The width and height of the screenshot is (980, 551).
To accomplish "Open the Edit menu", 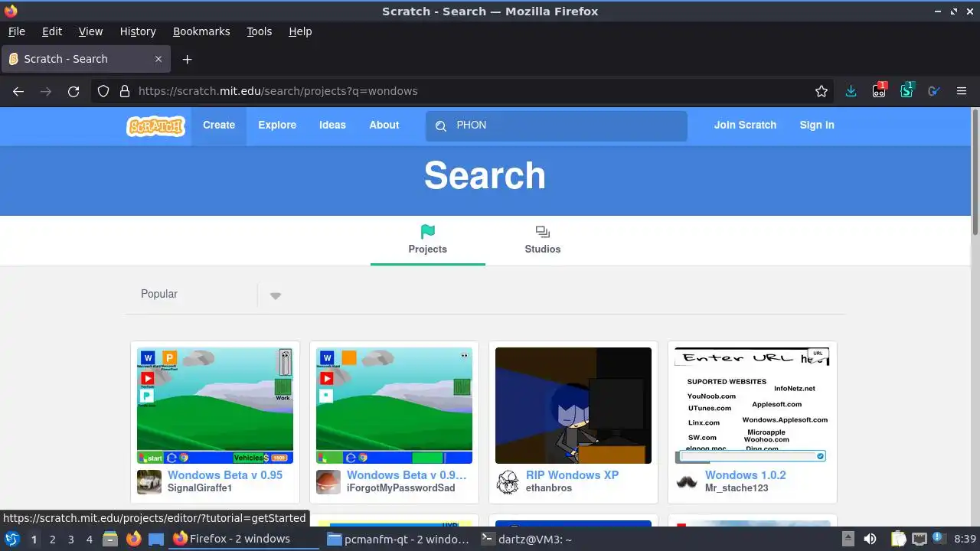I will [x=52, y=31].
